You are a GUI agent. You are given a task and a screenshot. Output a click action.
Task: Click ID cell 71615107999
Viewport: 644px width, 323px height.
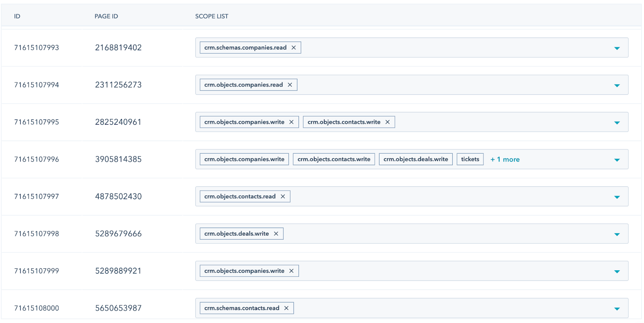(37, 271)
